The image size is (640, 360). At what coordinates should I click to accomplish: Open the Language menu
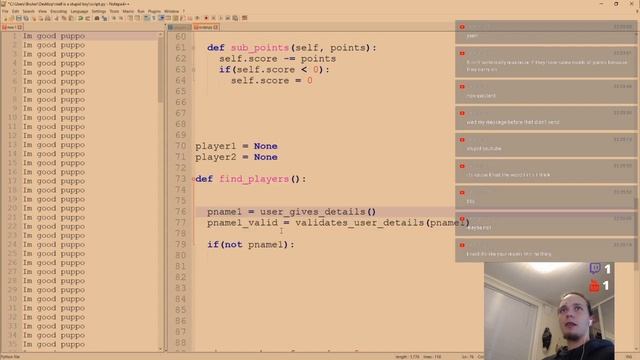(x=79, y=11)
